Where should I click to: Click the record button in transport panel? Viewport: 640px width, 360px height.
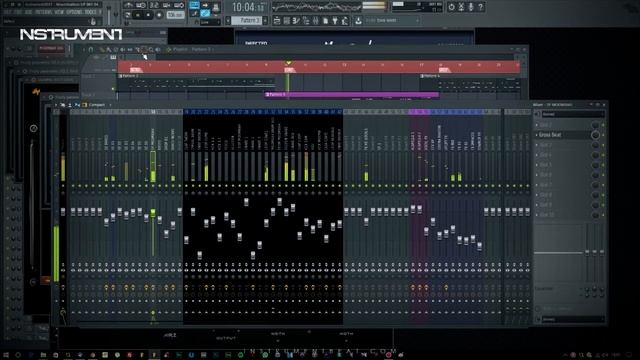tap(159, 15)
